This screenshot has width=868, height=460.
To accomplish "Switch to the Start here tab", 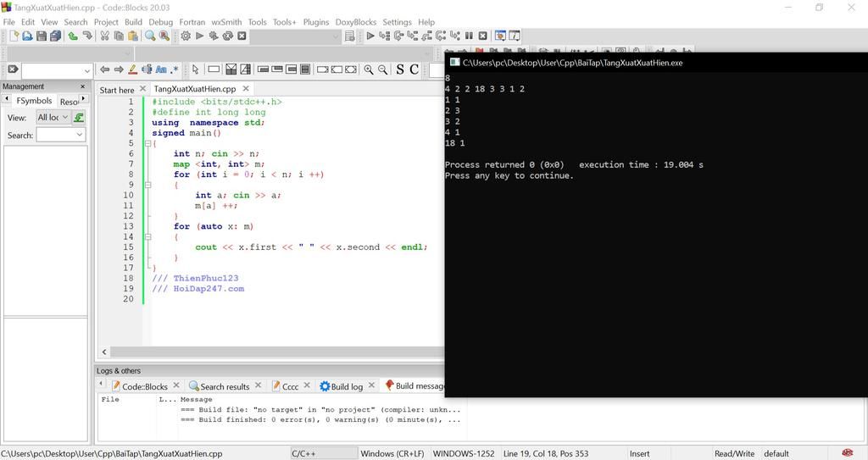I will coord(117,90).
